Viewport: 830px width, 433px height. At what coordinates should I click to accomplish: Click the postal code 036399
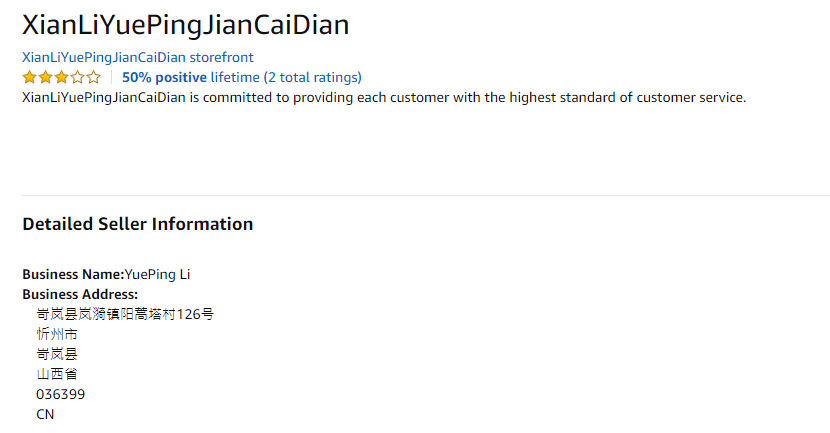tap(60, 394)
